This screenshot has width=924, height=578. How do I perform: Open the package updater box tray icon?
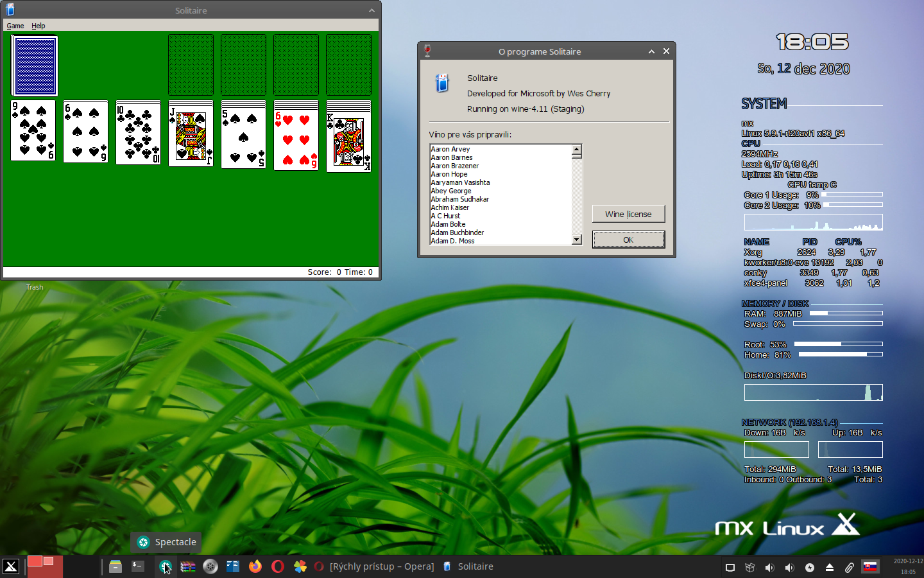pyautogui.click(x=749, y=567)
